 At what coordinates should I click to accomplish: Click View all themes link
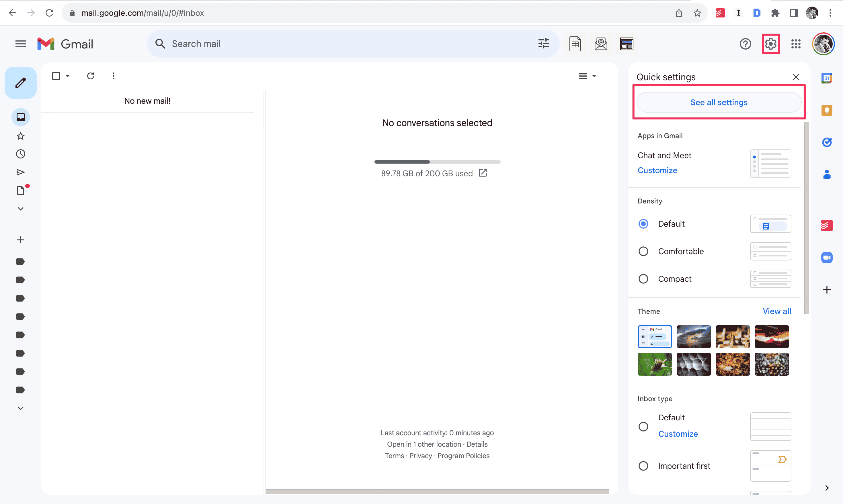tap(776, 311)
